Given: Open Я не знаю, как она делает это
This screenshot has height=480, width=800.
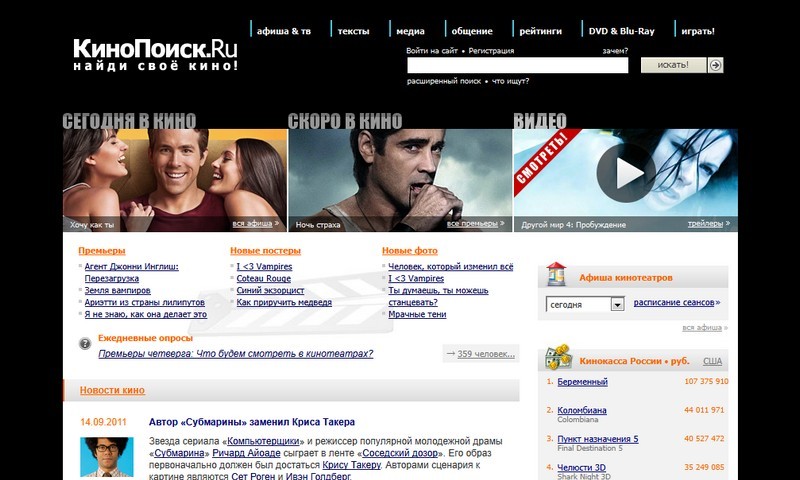Looking at the screenshot, I should (x=145, y=314).
